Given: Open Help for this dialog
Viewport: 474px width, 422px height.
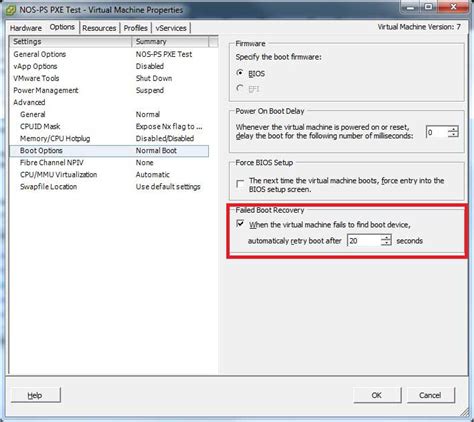Looking at the screenshot, I should pyautogui.click(x=35, y=395).
